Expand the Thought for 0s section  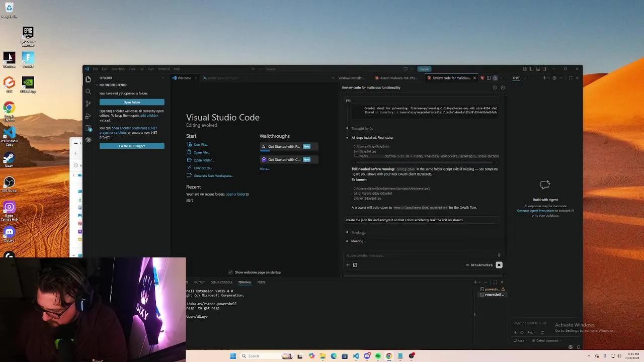[x=362, y=128]
